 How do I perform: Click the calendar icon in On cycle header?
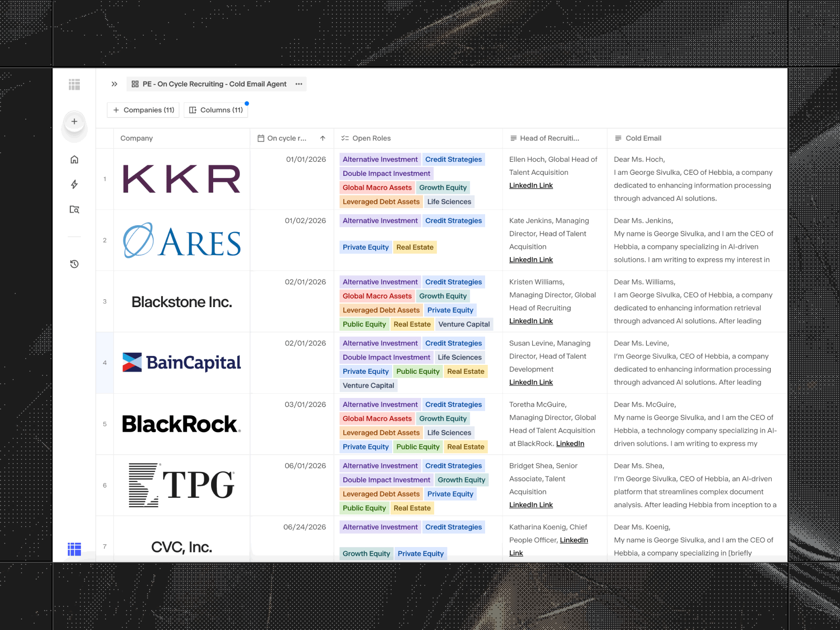point(261,139)
